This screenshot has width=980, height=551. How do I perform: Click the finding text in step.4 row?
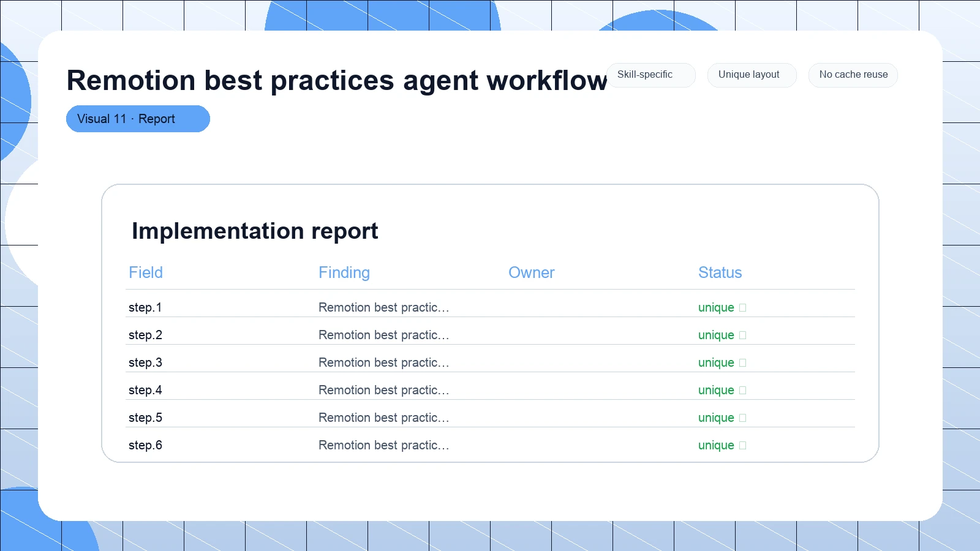click(384, 390)
